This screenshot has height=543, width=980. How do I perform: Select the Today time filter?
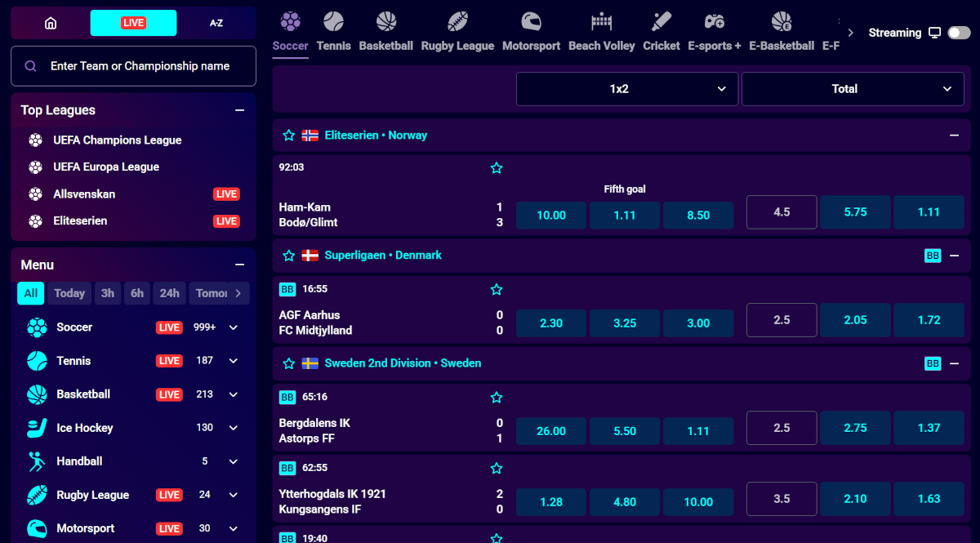tap(69, 293)
